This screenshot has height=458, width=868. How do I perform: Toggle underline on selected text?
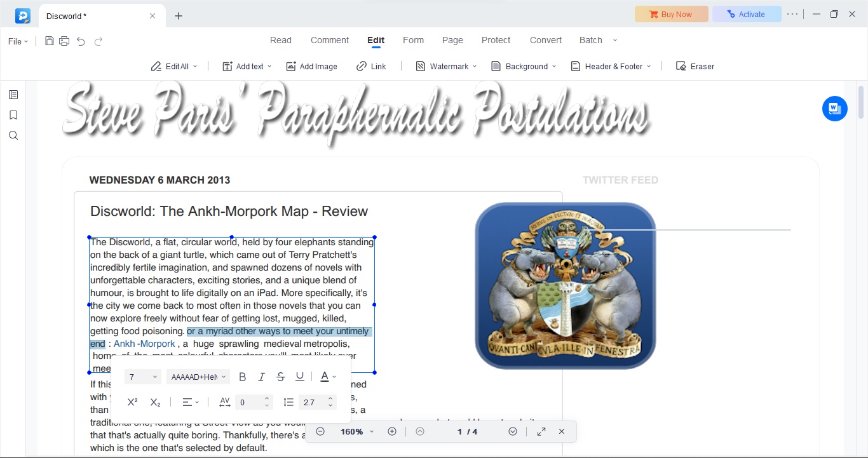[300, 377]
